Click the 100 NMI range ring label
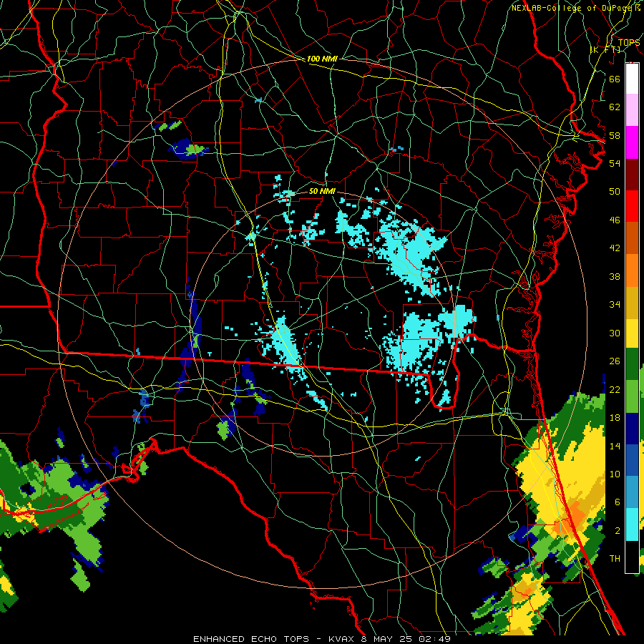 [x=322, y=59]
